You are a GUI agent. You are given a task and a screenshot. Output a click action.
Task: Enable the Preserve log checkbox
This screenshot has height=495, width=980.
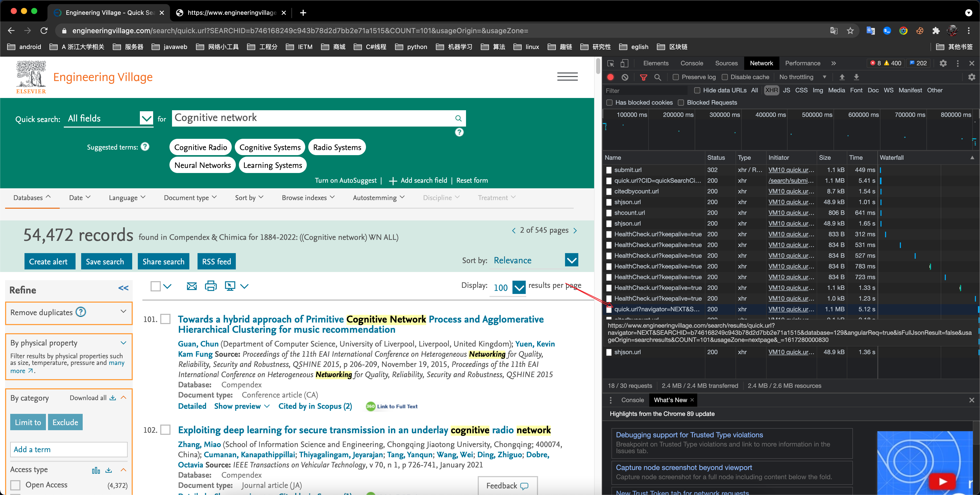click(x=676, y=77)
